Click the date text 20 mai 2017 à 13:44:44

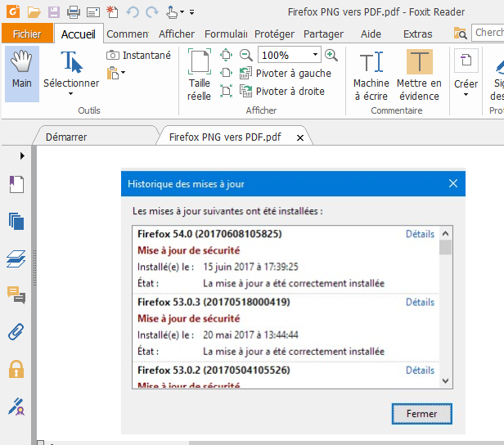point(250,335)
